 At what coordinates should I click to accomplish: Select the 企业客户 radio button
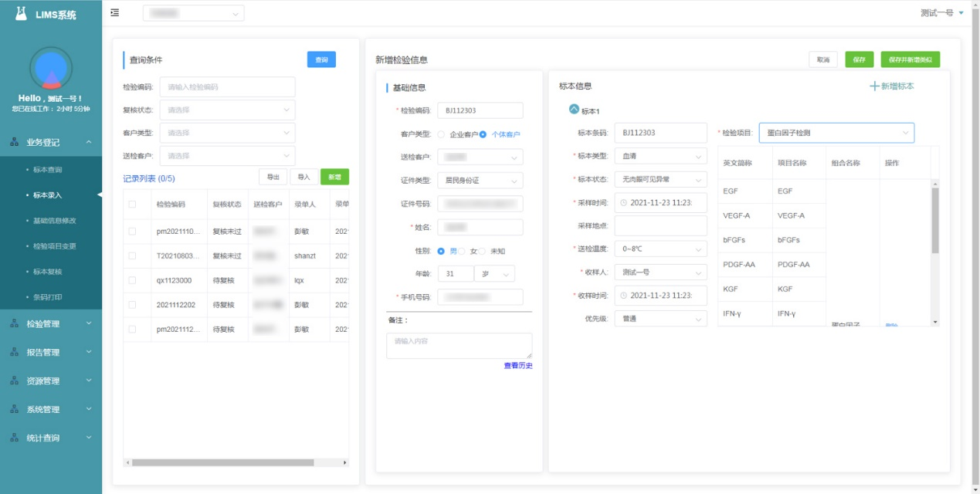441,134
